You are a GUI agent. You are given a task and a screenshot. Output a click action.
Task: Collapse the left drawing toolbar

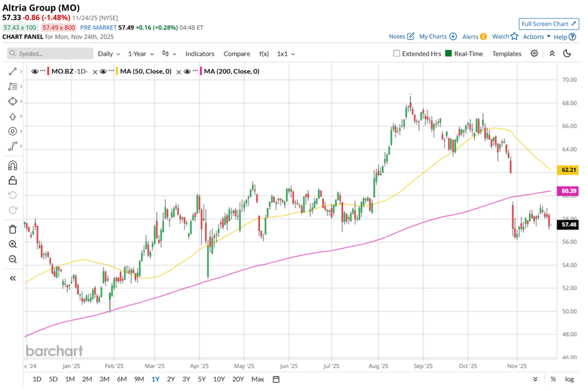coord(13,278)
